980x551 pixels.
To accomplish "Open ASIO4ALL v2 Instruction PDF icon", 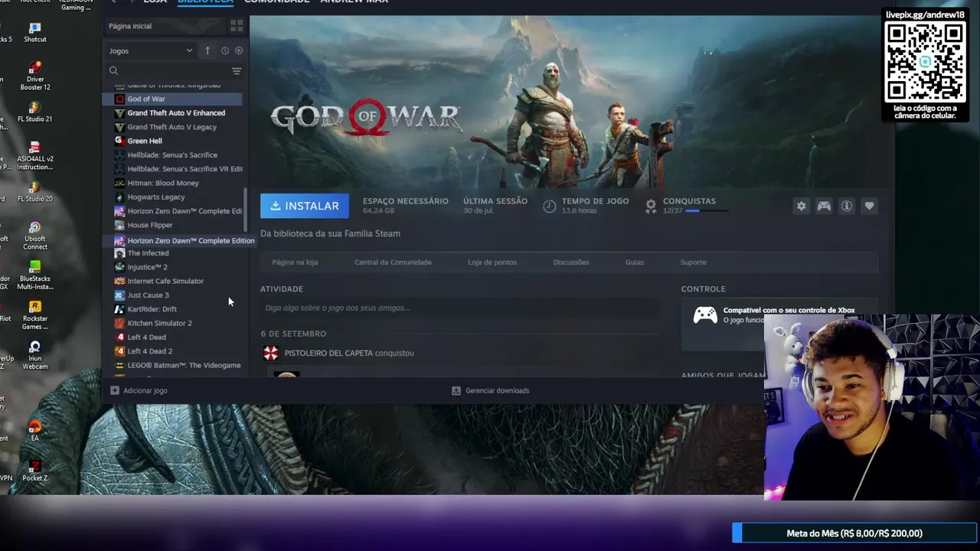I will pyautogui.click(x=34, y=156).
